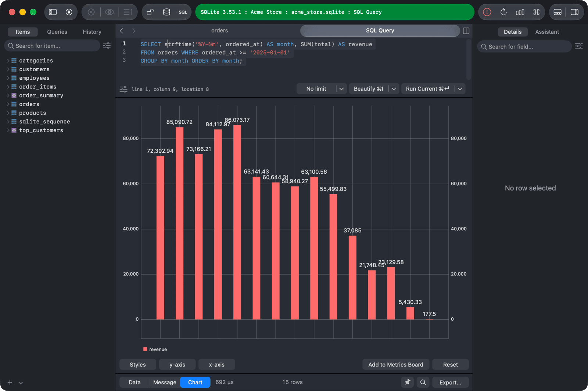Image resolution: width=588 pixels, height=391 pixels.
Task: Show the Message result view
Action: [x=165, y=382]
